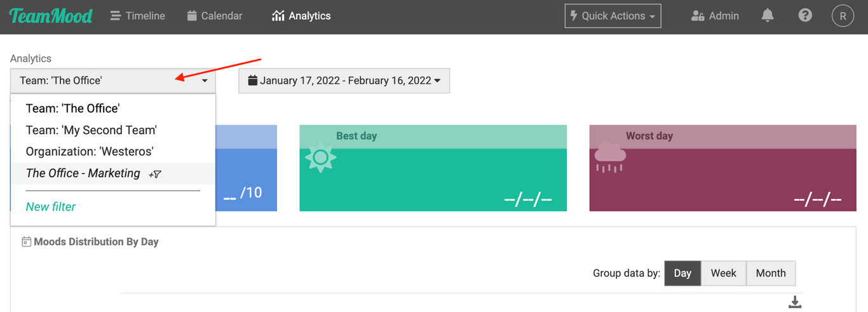Click the help question mark icon

[x=805, y=16]
